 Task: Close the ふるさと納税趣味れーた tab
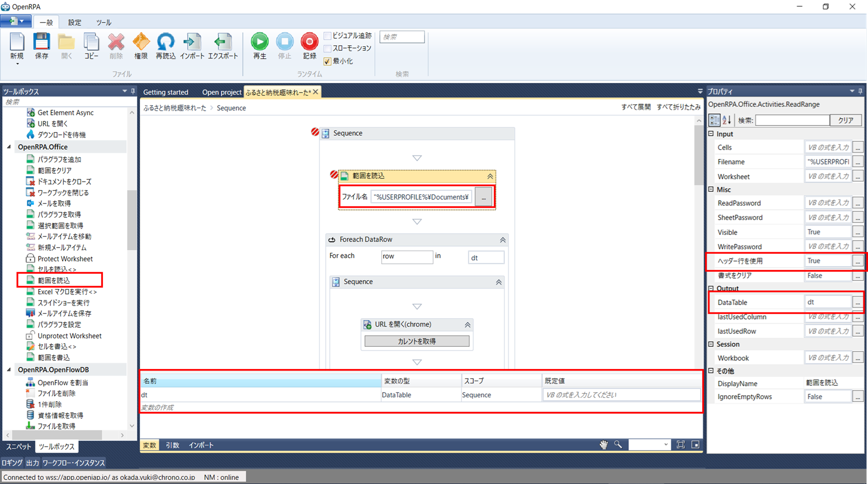(315, 91)
